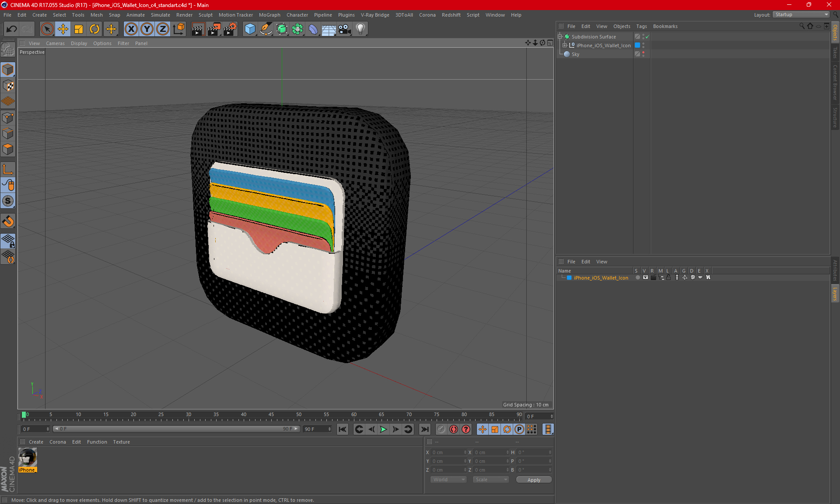Viewport: 840px width, 504px height.
Task: Add a Floor environment object icon
Action: click(329, 29)
